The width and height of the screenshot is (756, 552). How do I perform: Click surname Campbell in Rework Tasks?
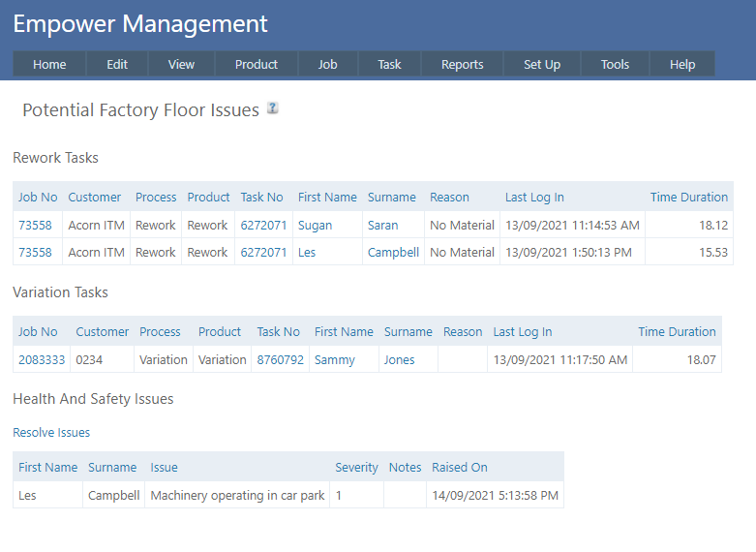[393, 252]
